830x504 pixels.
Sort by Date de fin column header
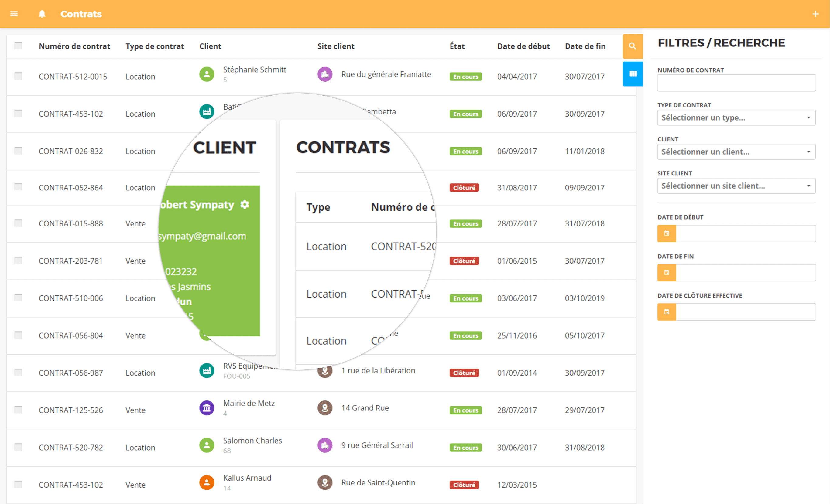click(585, 46)
